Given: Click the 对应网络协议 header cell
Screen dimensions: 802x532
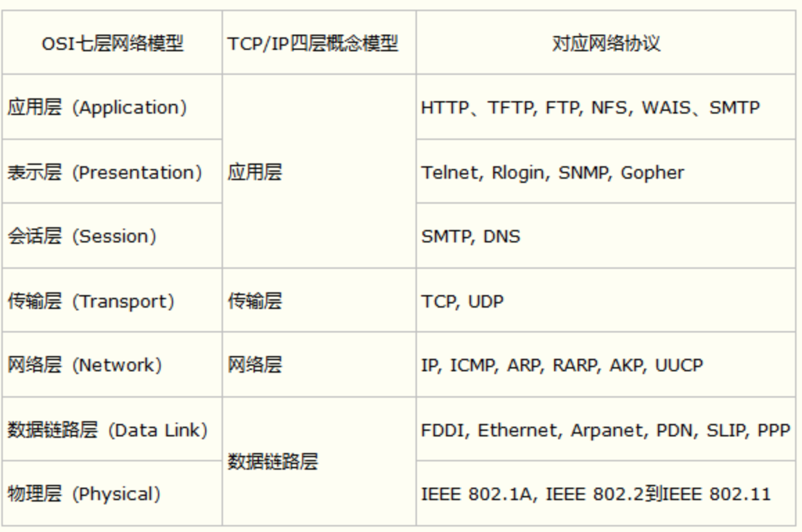Looking at the screenshot, I should pyautogui.click(x=606, y=44).
